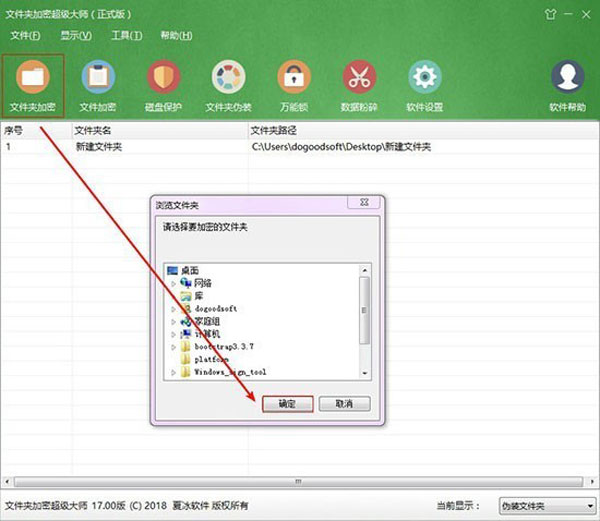Open the 文件(F) menu
Screen dimensions: 600x521
[24, 35]
